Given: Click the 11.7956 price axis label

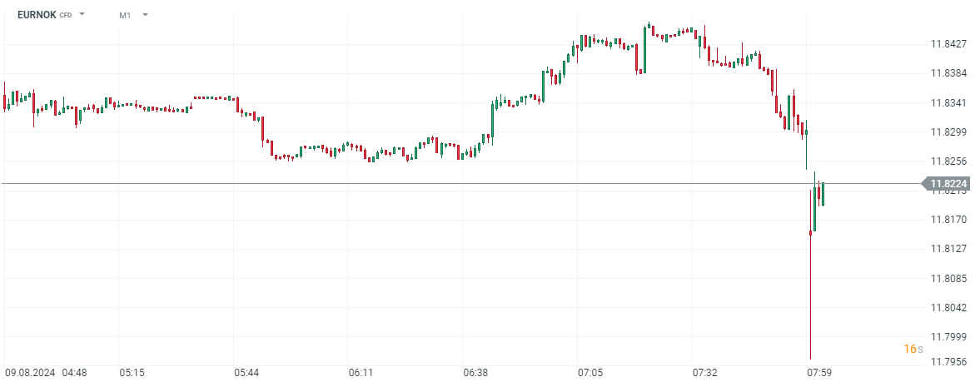Looking at the screenshot, I should tap(948, 361).
